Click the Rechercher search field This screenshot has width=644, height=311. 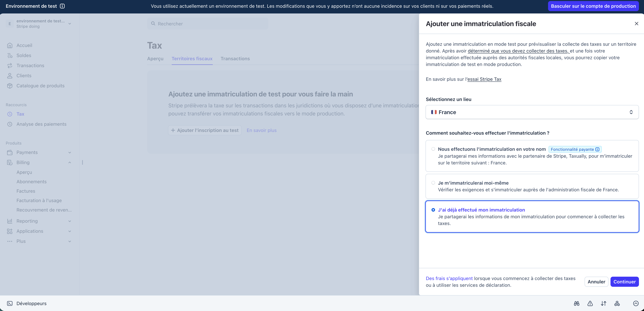208,24
